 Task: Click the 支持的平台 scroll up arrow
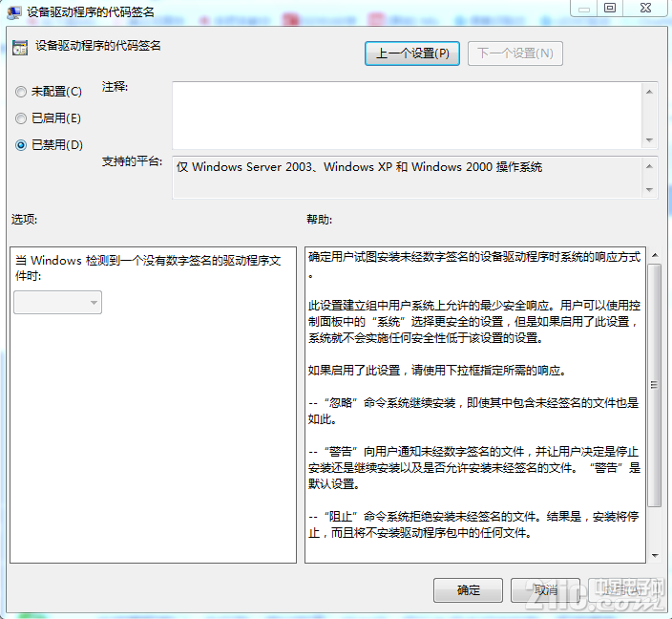point(649,166)
